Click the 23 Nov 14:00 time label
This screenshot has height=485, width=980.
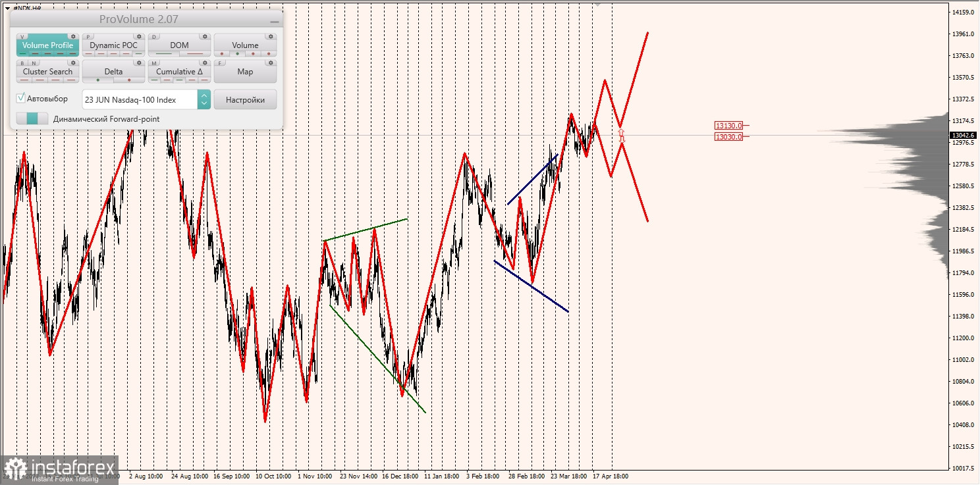pos(358,475)
